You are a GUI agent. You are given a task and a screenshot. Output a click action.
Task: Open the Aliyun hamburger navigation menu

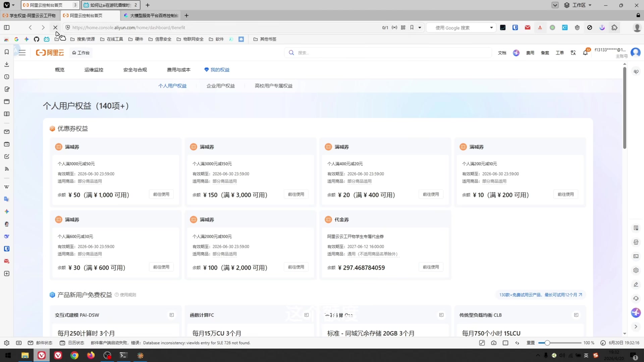click(x=22, y=53)
